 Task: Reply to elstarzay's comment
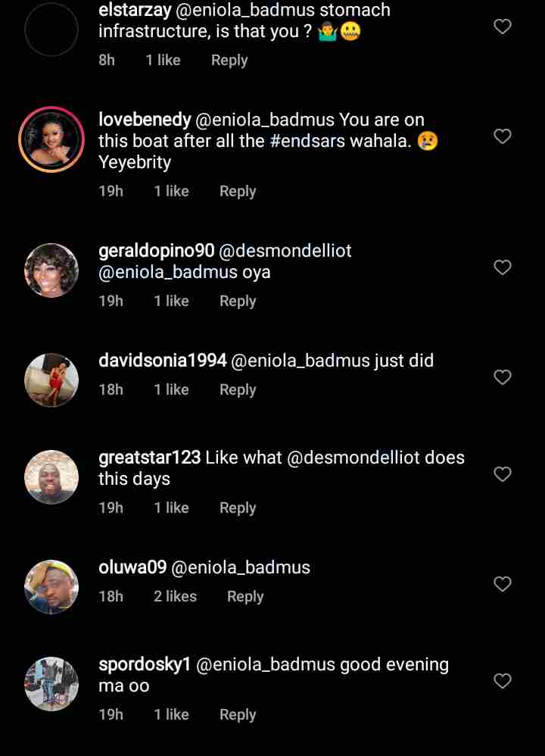(229, 61)
